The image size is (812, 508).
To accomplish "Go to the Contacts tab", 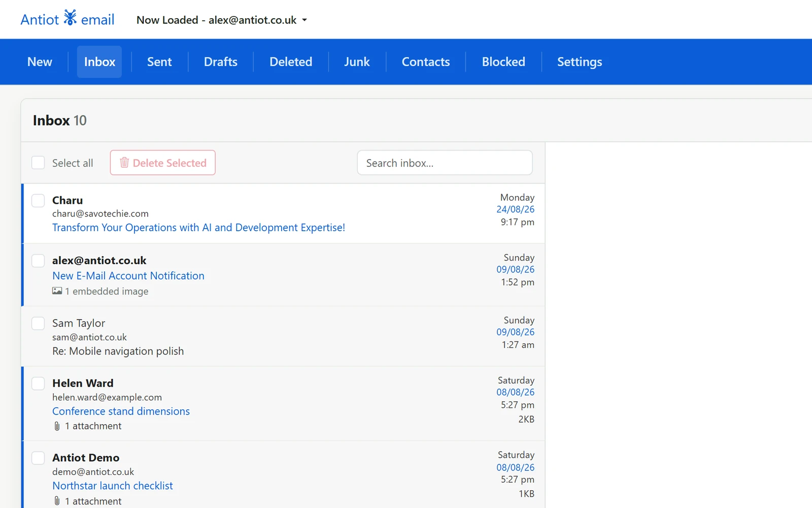I will pos(426,61).
